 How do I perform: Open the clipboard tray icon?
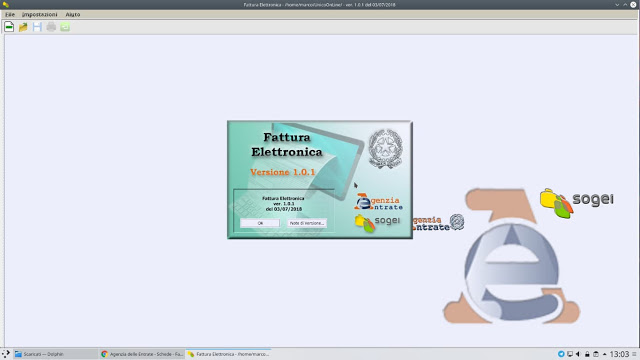(x=596, y=354)
